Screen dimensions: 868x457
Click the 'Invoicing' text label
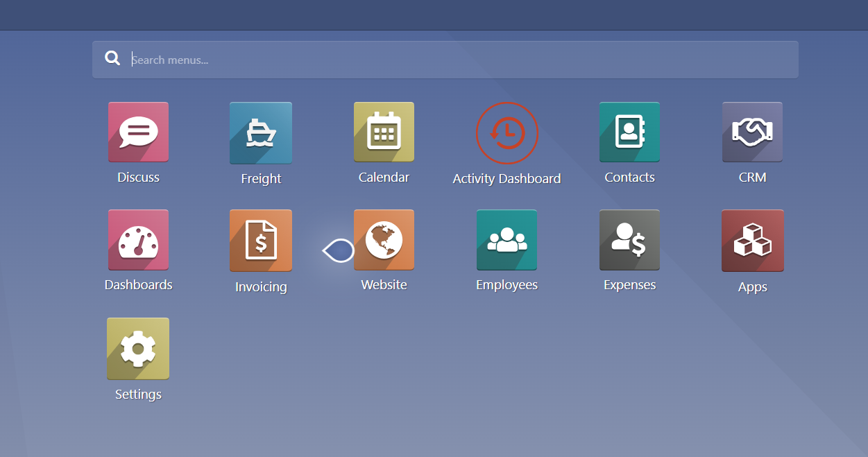tap(261, 287)
